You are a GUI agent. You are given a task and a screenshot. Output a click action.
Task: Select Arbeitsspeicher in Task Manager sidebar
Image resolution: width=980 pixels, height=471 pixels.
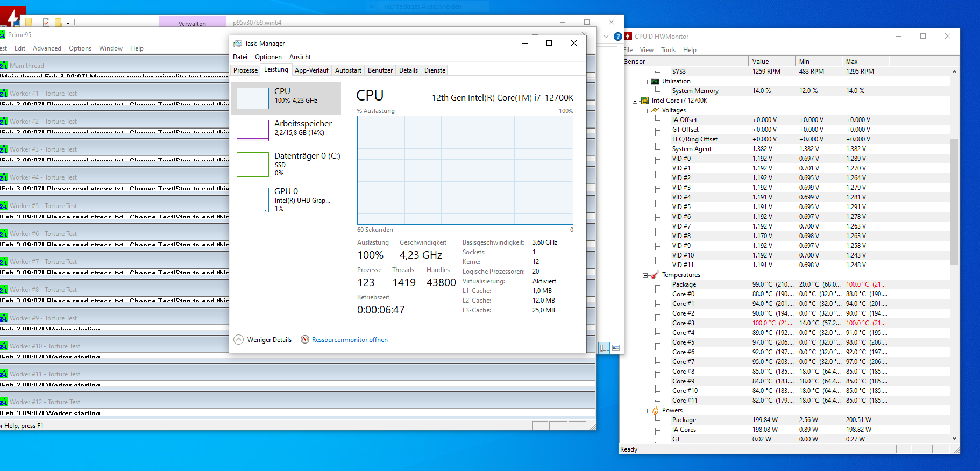(286, 130)
